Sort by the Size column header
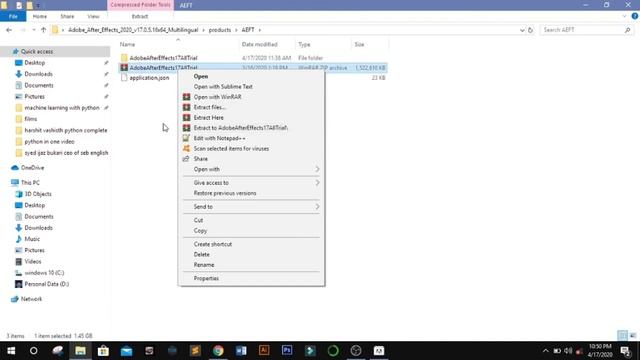The image size is (640, 360). tap(369, 44)
